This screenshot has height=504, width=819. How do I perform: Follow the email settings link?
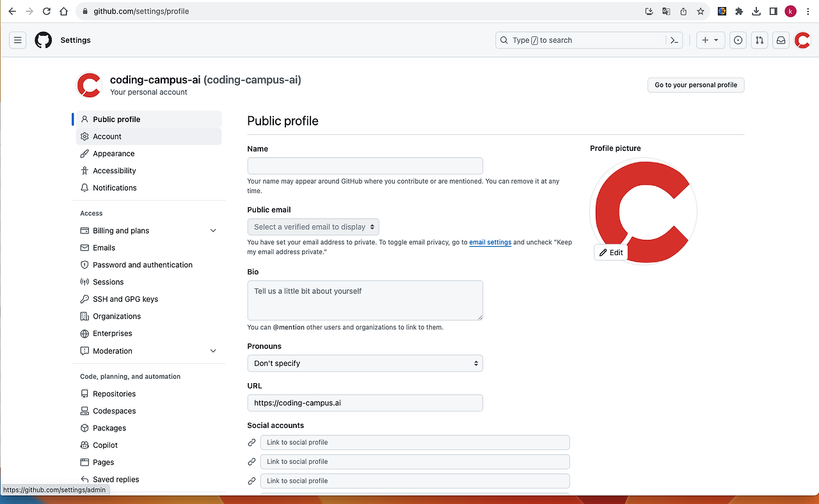(x=490, y=242)
